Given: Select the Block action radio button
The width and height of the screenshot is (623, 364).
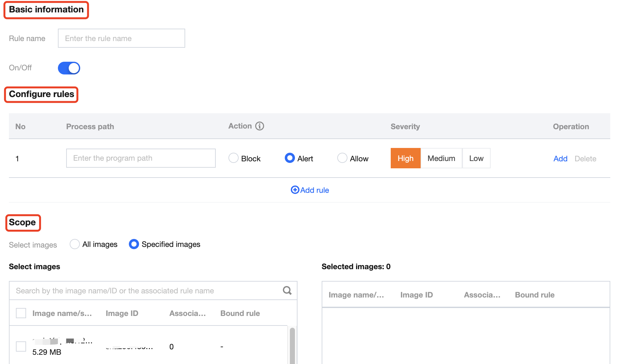Looking at the screenshot, I should (234, 158).
